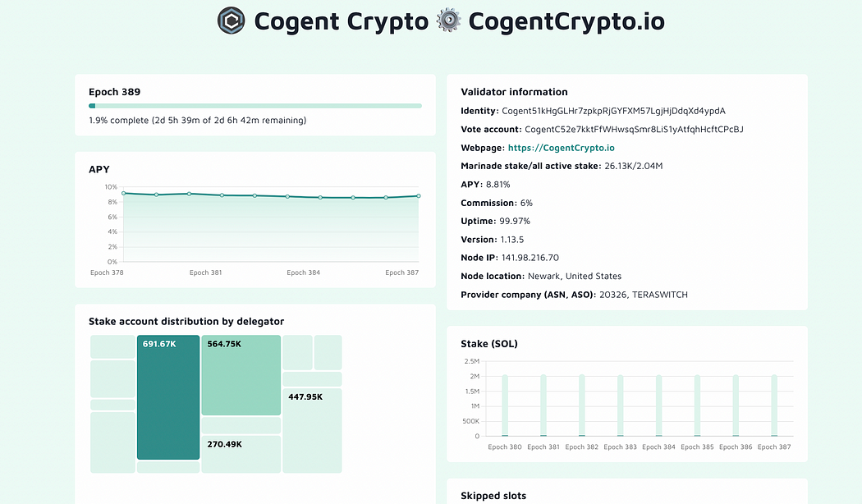
Task: Click the Epoch 384 stake bar
Action: (658, 405)
